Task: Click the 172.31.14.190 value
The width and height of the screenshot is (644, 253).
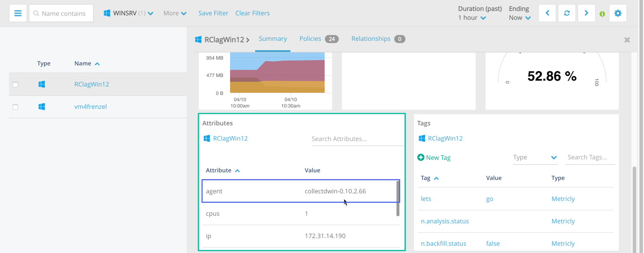Action: (x=325, y=236)
